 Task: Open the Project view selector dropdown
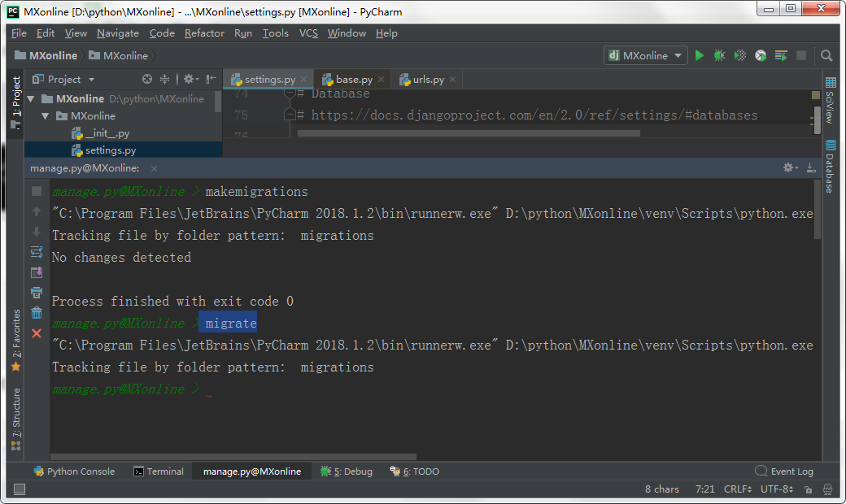63,79
